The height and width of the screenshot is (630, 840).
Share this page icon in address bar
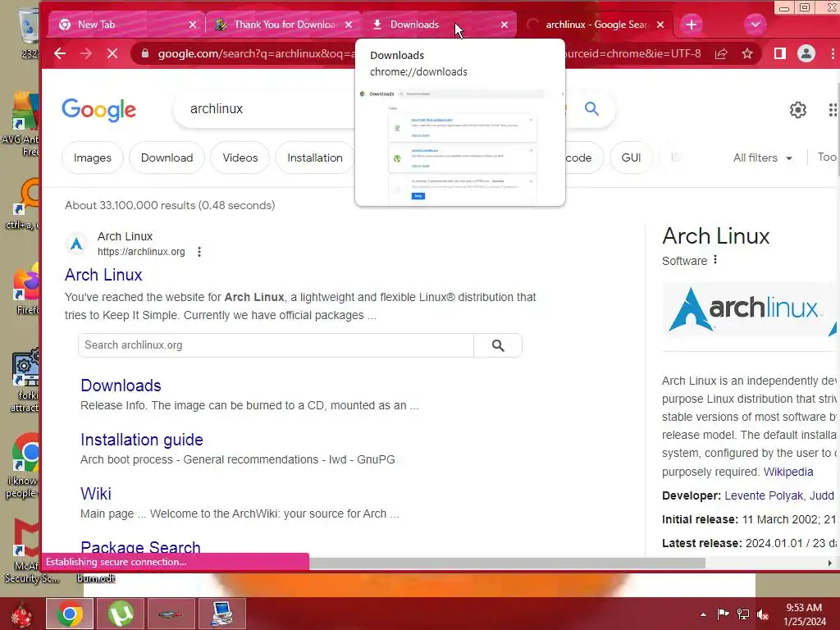721,53
